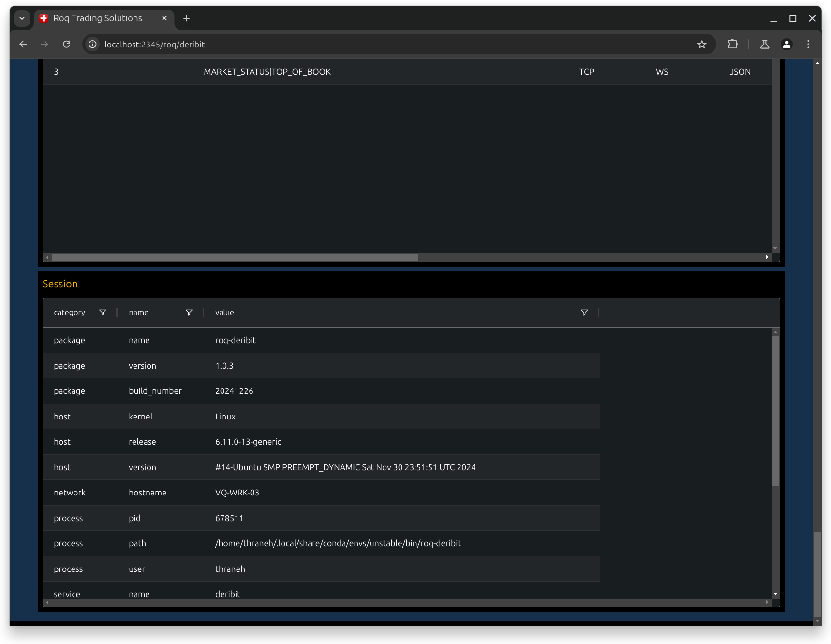Select the roq-deribit package name row

coord(321,340)
